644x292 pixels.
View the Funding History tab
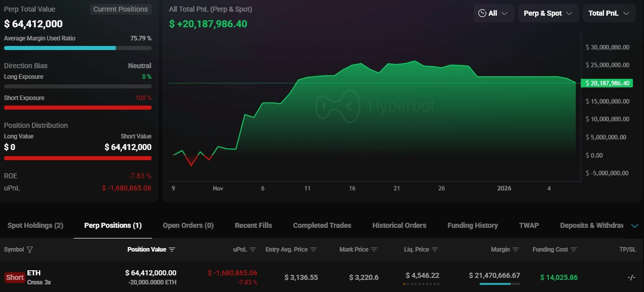coord(473,225)
